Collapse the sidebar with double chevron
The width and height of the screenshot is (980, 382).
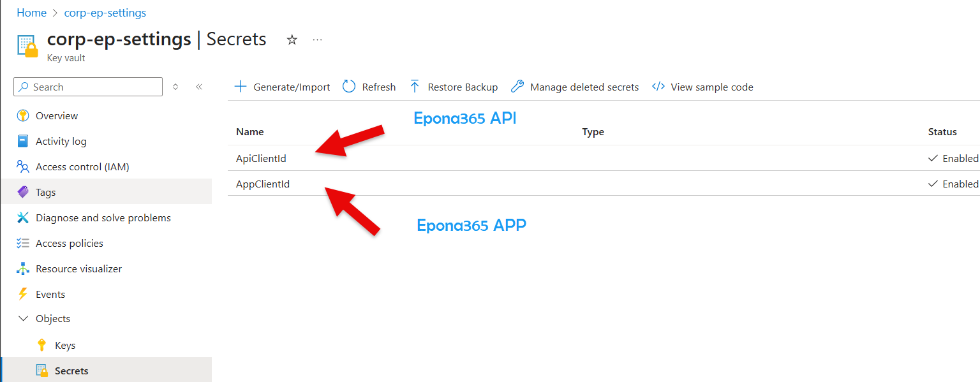pos(199,87)
